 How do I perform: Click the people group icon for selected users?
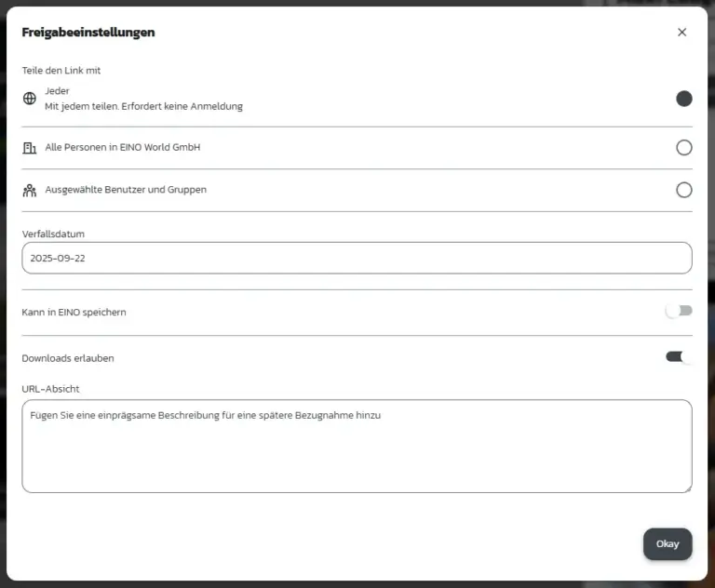[x=30, y=190]
